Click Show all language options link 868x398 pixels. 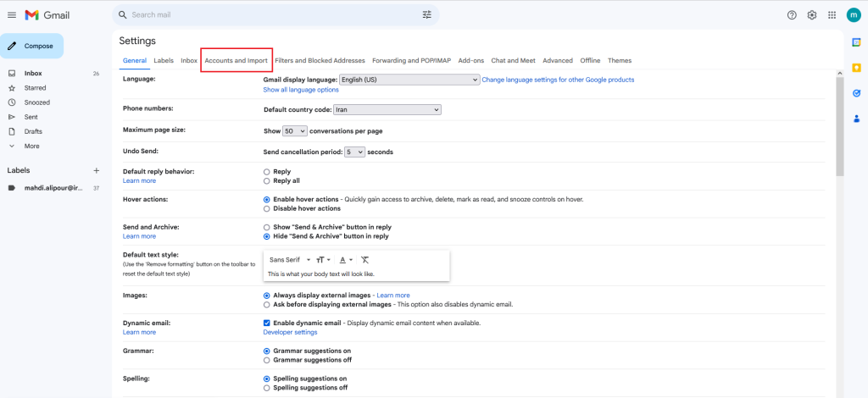301,90
